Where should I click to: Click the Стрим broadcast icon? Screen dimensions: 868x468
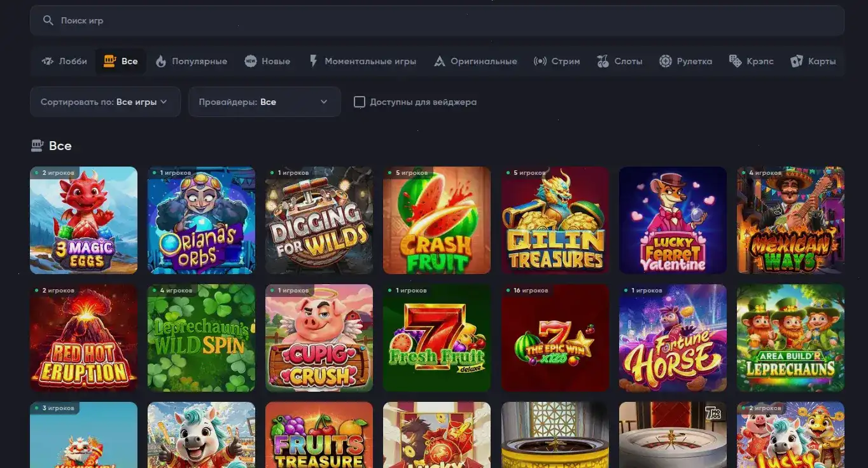pos(540,61)
